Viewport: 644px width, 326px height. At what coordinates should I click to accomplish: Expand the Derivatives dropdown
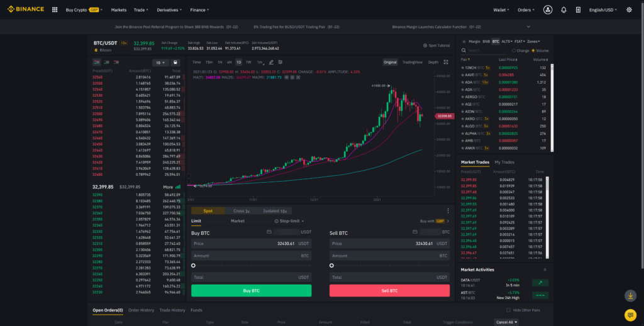(169, 10)
